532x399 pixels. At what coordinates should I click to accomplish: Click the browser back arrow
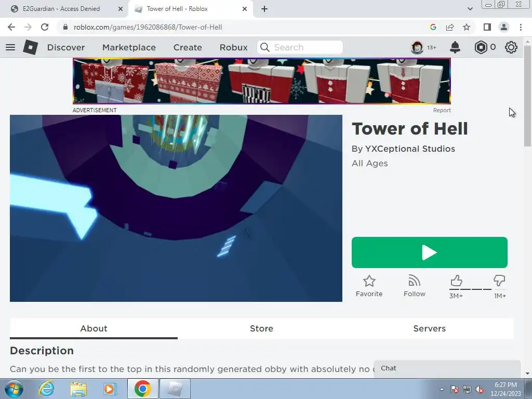tap(11, 27)
